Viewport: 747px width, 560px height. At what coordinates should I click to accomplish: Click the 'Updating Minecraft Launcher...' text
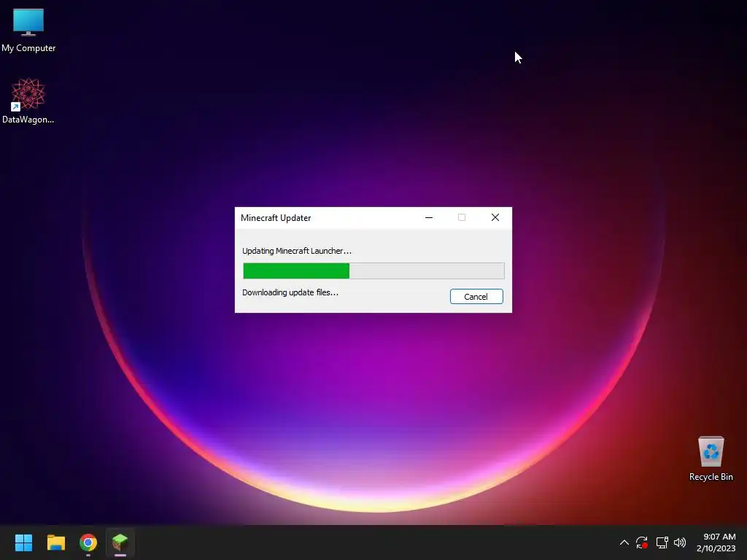(297, 251)
